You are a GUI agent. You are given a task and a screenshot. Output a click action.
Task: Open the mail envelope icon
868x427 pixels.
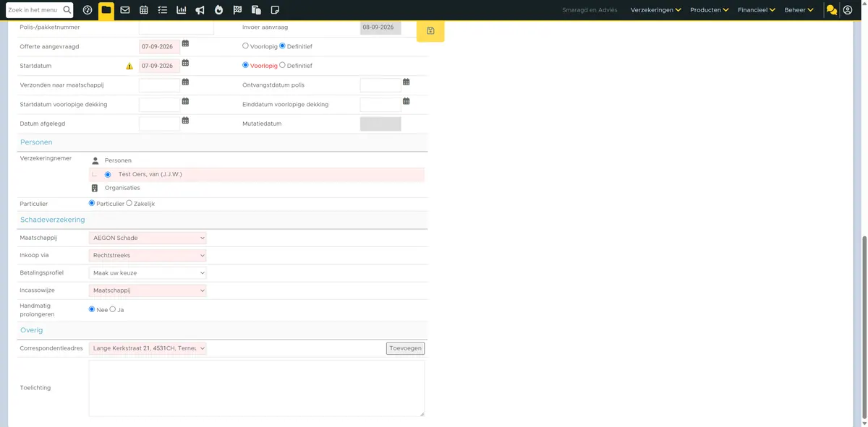(125, 10)
